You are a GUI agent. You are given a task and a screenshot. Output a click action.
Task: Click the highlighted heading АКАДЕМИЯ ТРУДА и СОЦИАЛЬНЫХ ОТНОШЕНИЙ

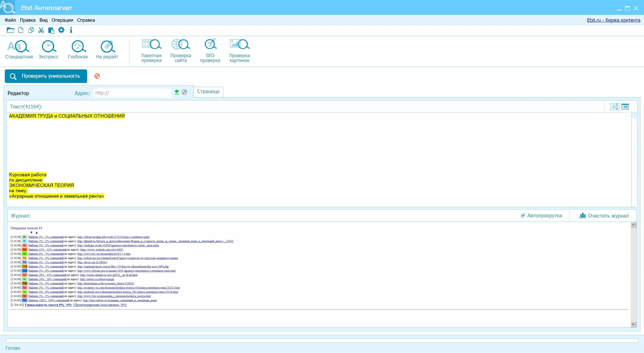[67, 116]
